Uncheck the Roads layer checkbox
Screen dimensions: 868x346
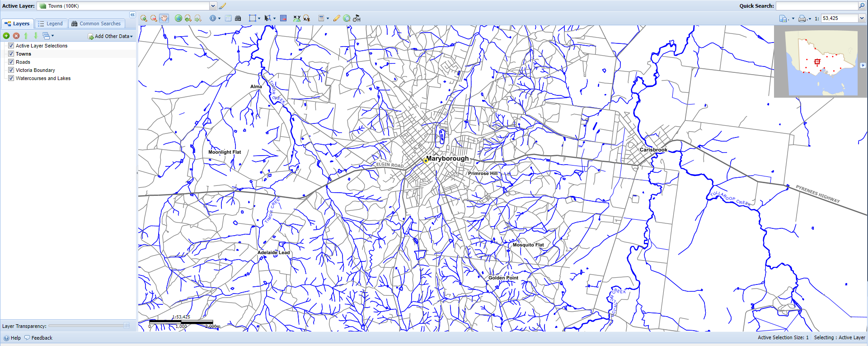[11, 62]
